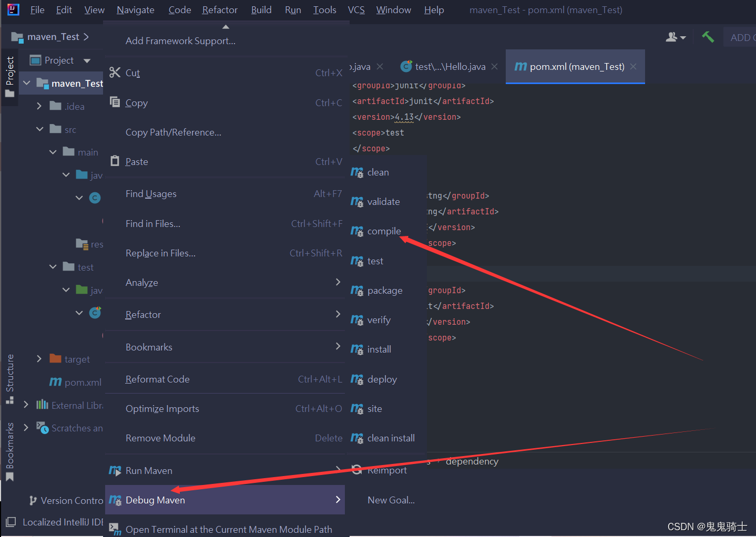
Task: Click the Maven icon beside install goal
Action: pos(357,349)
